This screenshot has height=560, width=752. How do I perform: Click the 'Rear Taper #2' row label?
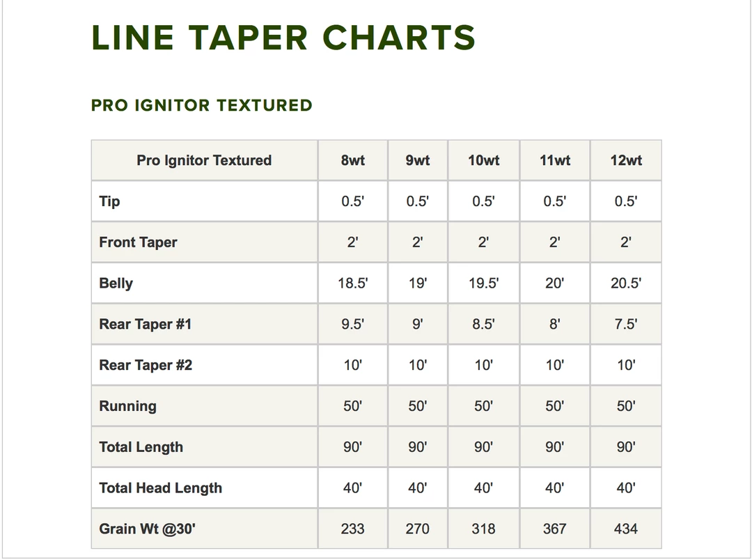pos(146,365)
